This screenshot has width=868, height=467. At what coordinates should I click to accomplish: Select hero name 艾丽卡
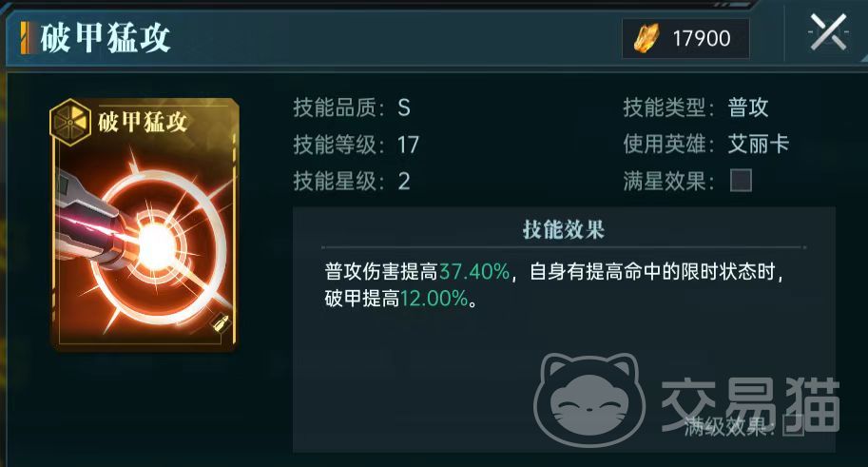tap(759, 145)
